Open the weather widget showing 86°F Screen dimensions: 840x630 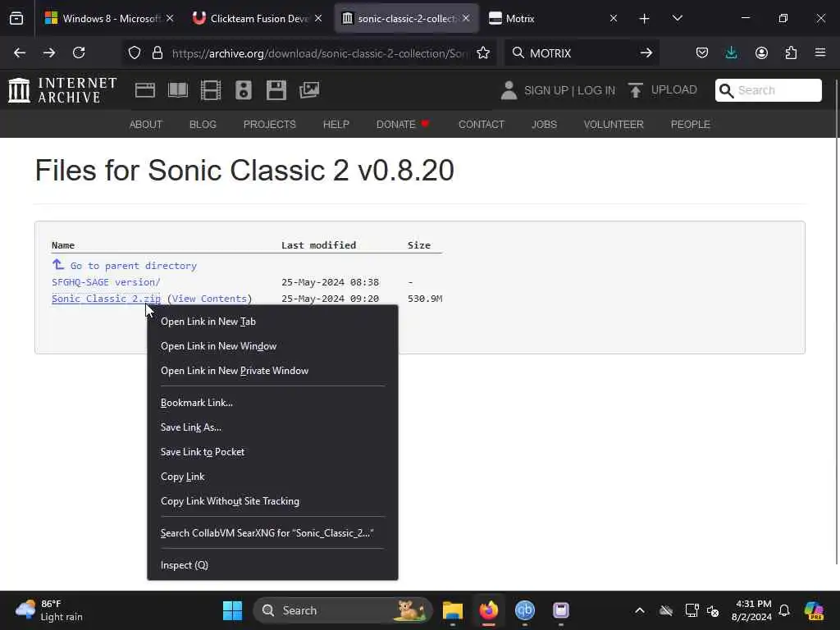[x=49, y=610]
